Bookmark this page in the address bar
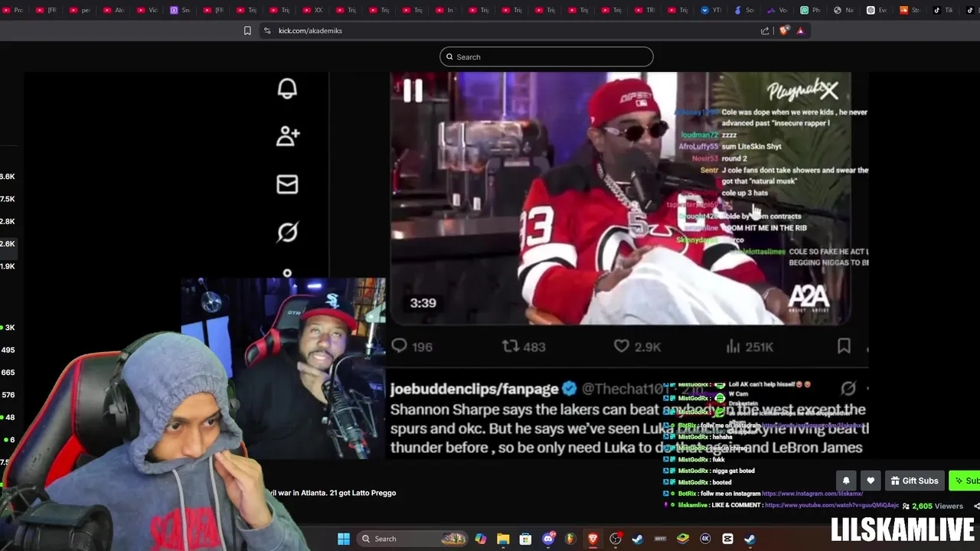The height and width of the screenshot is (551, 980). click(247, 31)
